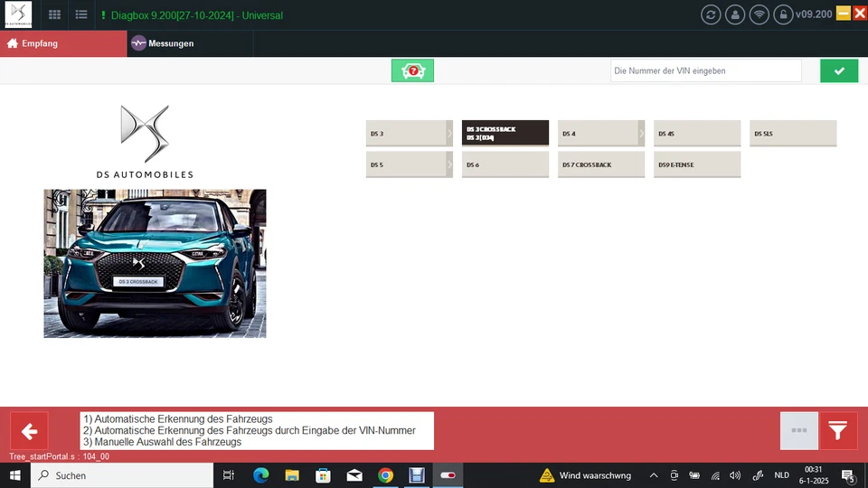
Task: Switch the NLD input language indicator
Action: (x=781, y=475)
